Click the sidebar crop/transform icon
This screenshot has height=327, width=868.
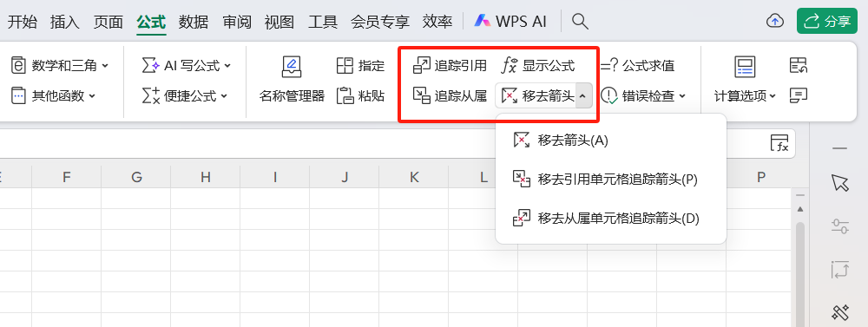click(839, 270)
